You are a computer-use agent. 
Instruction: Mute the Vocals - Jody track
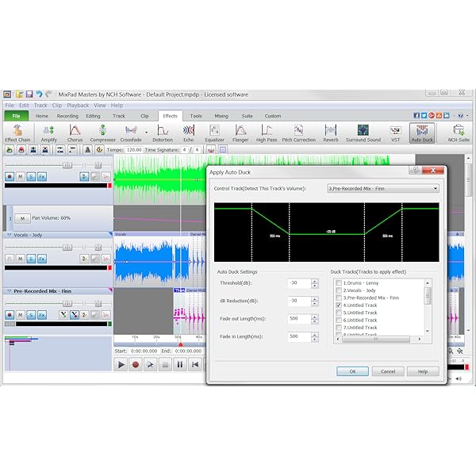click(21, 259)
